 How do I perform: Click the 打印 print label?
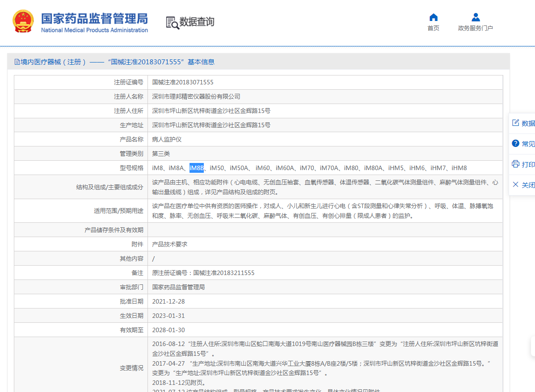pyautogui.click(x=528, y=164)
